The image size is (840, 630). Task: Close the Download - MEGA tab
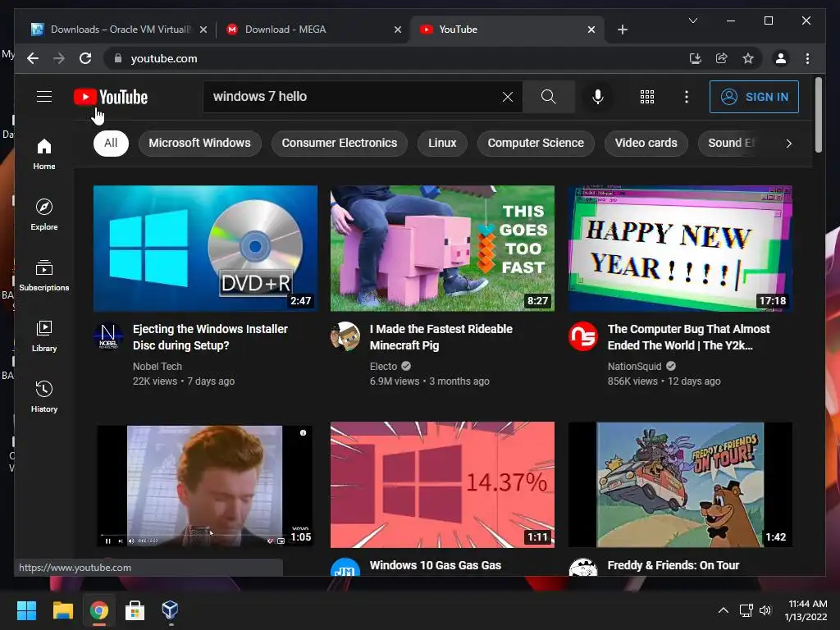pos(398,30)
